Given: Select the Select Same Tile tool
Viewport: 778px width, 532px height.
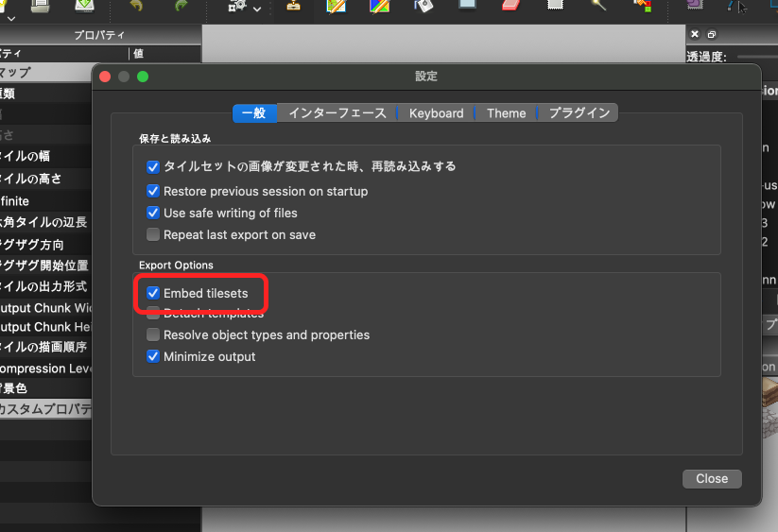Looking at the screenshot, I should [643, 6].
